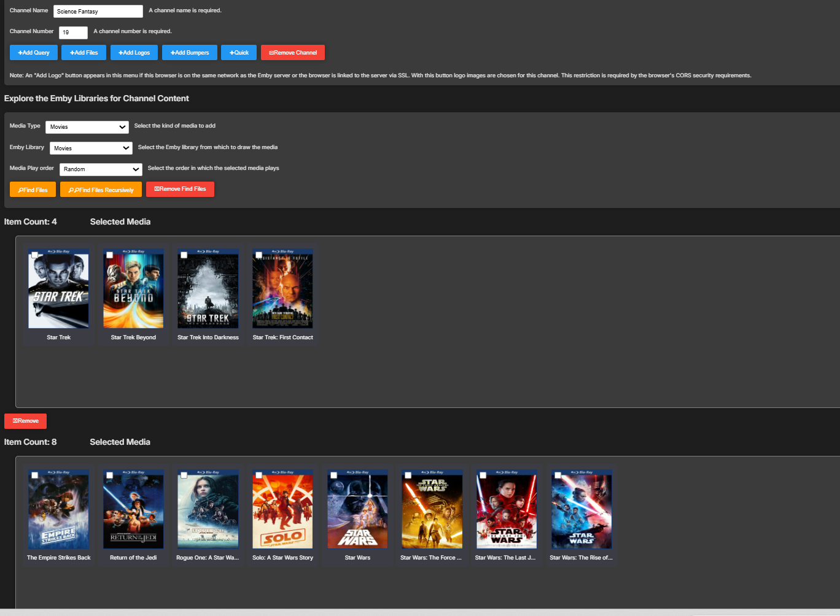
Task: Click "A channel name is required." message
Action: pos(185,10)
